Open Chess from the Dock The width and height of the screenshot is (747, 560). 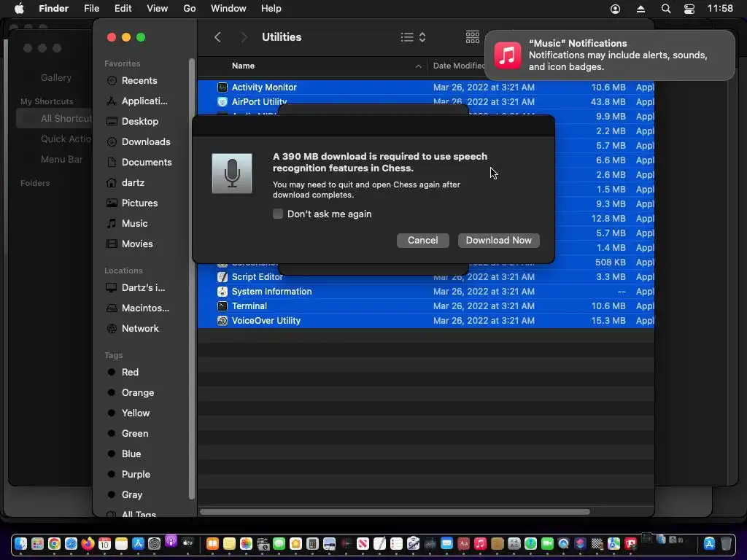click(597, 543)
